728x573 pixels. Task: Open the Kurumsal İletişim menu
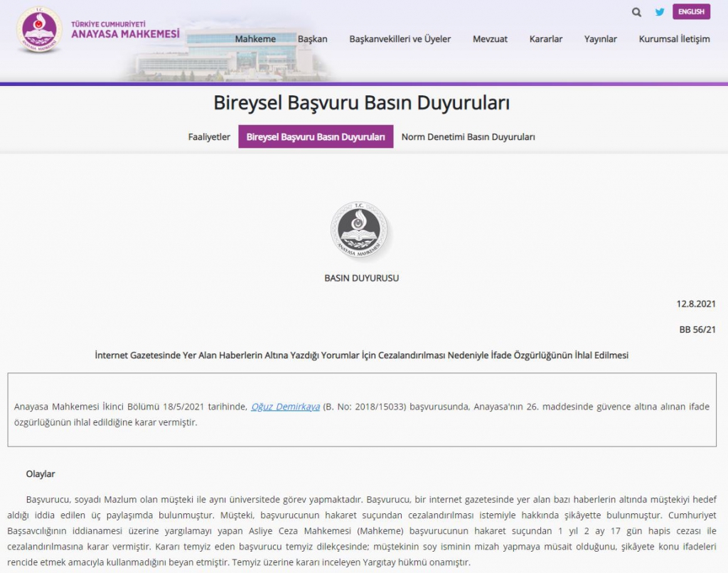(674, 39)
